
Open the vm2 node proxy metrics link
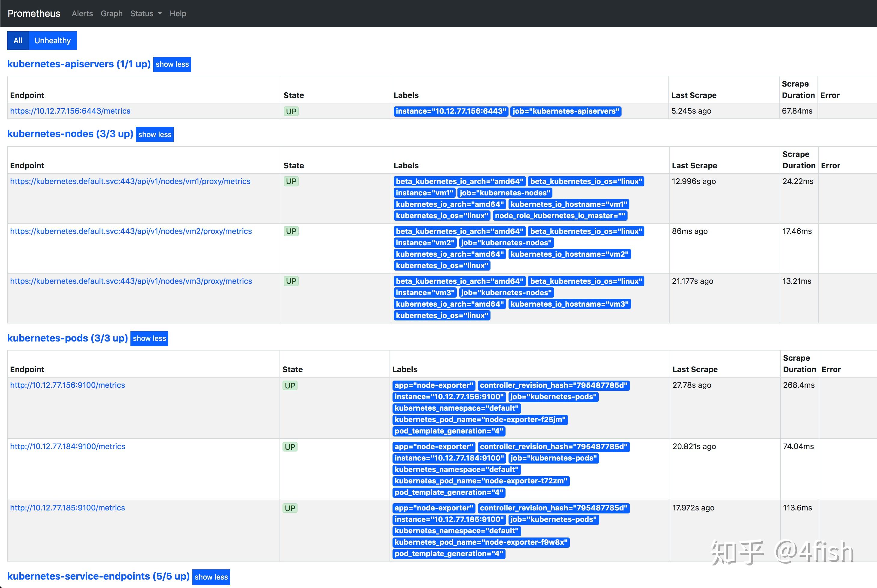pyautogui.click(x=131, y=231)
